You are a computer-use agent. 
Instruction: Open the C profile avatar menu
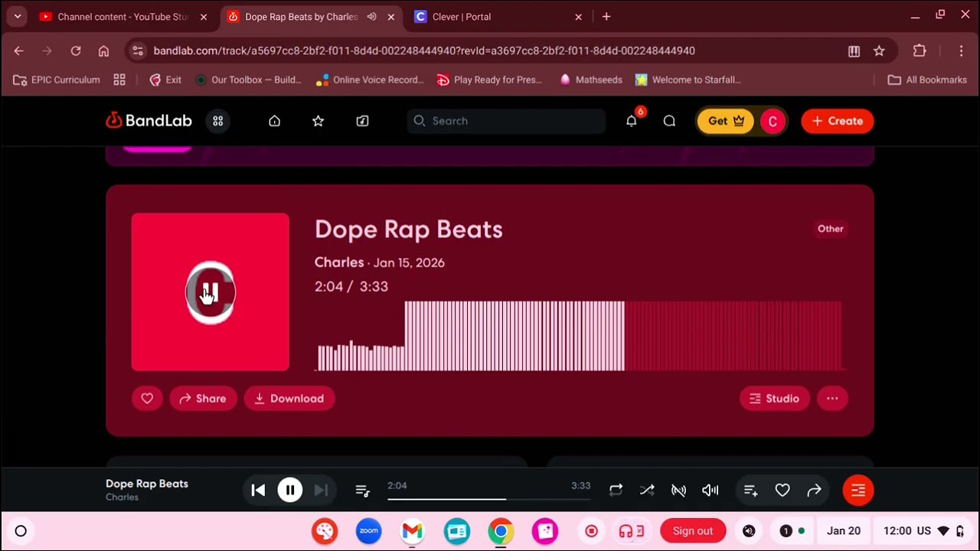point(773,121)
